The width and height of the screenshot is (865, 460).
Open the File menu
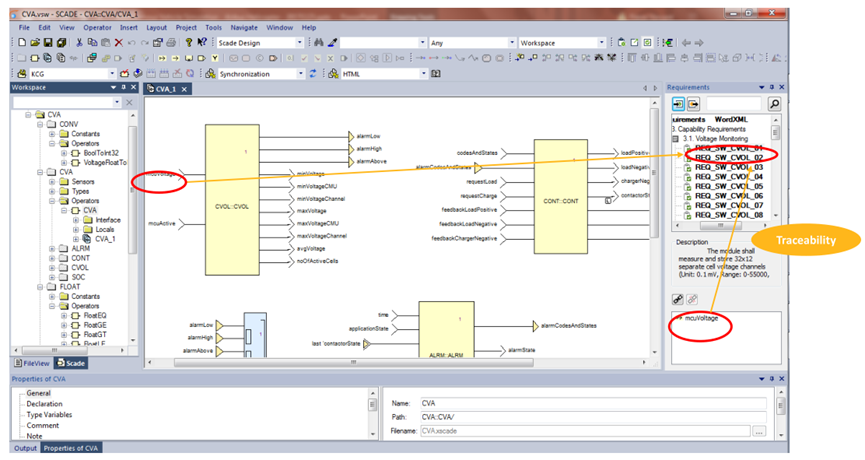click(x=24, y=28)
